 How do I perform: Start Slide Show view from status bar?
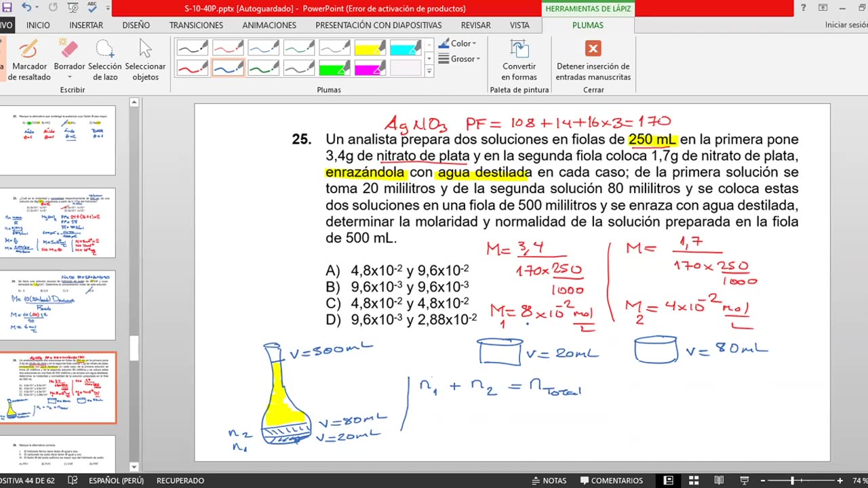[x=744, y=481]
